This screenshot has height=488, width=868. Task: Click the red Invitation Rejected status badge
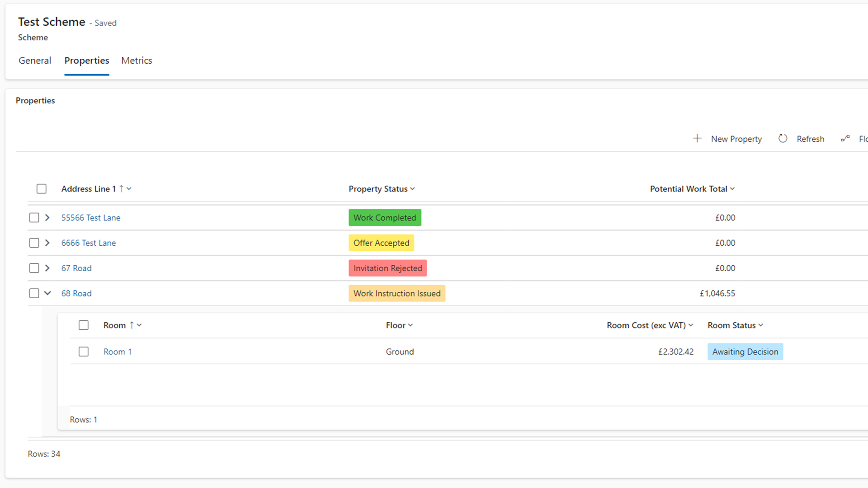(387, 268)
